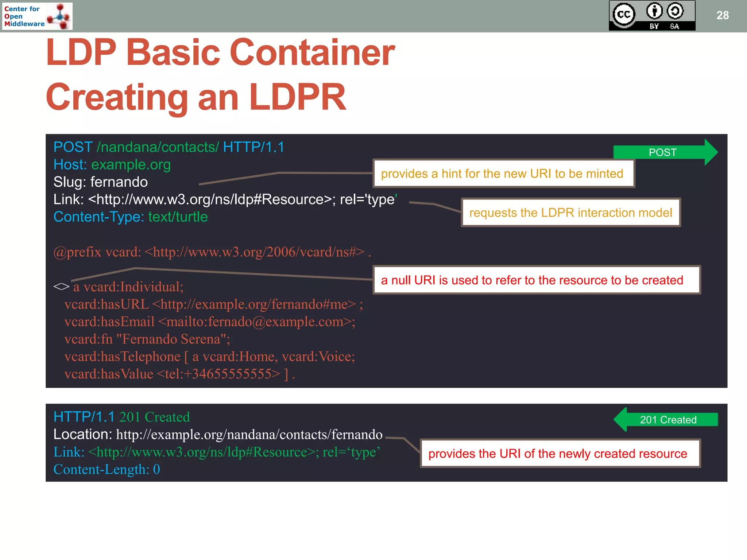Click the ShareAlike SA license icon
The image size is (747, 560).
click(x=675, y=11)
